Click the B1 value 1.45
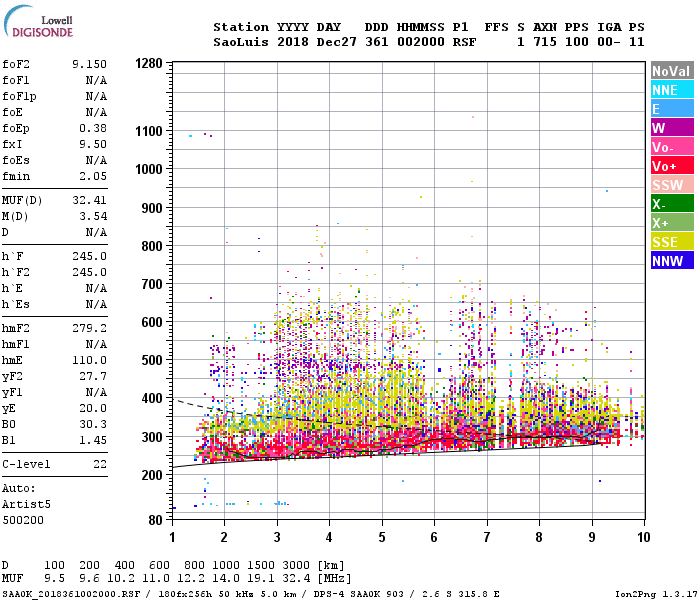Screen dimensions: 700x600 [93, 440]
